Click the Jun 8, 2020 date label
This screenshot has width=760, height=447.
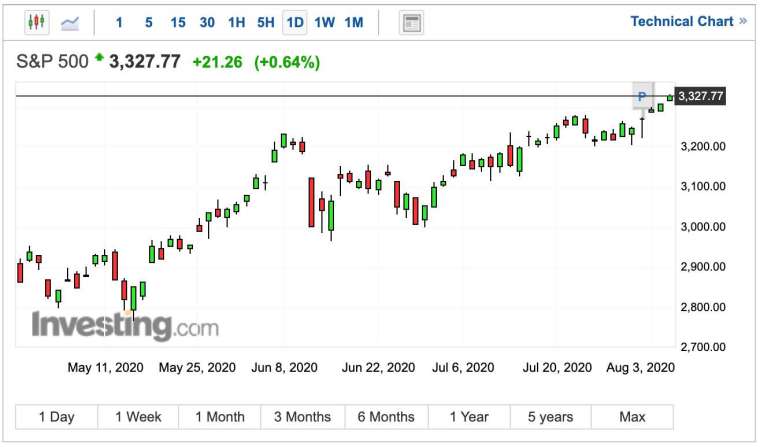[284, 367]
